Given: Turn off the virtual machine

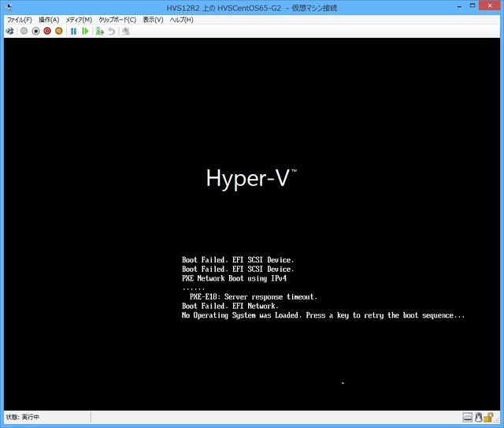Looking at the screenshot, I should coord(35,32).
